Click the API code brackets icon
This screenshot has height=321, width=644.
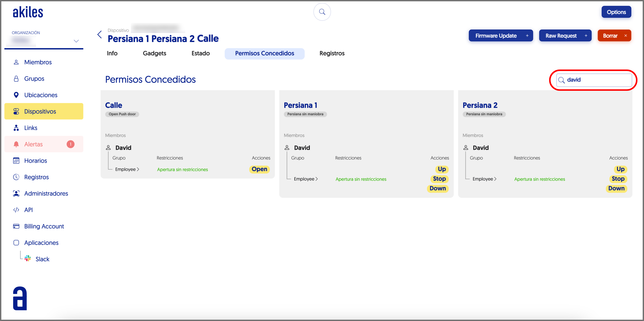tap(16, 210)
